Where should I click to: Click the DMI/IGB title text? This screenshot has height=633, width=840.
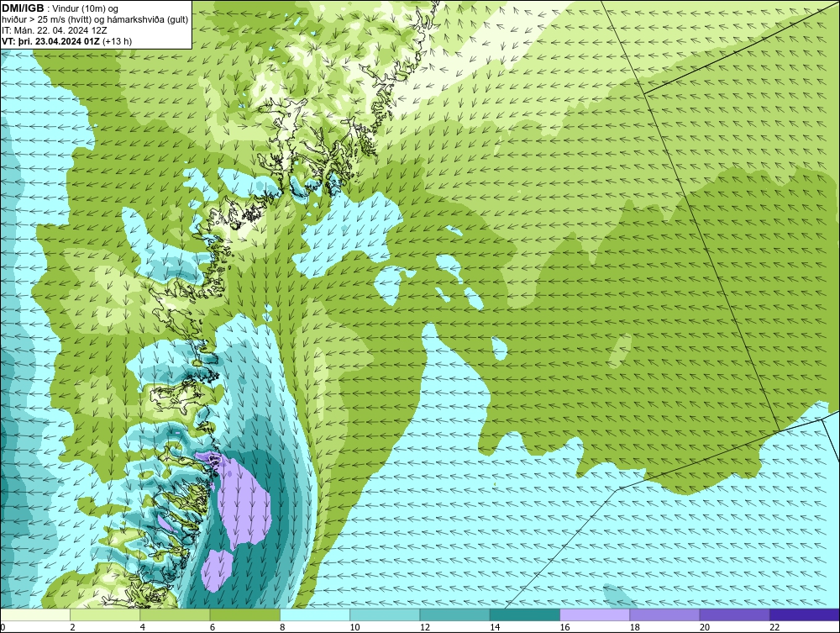point(23,8)
